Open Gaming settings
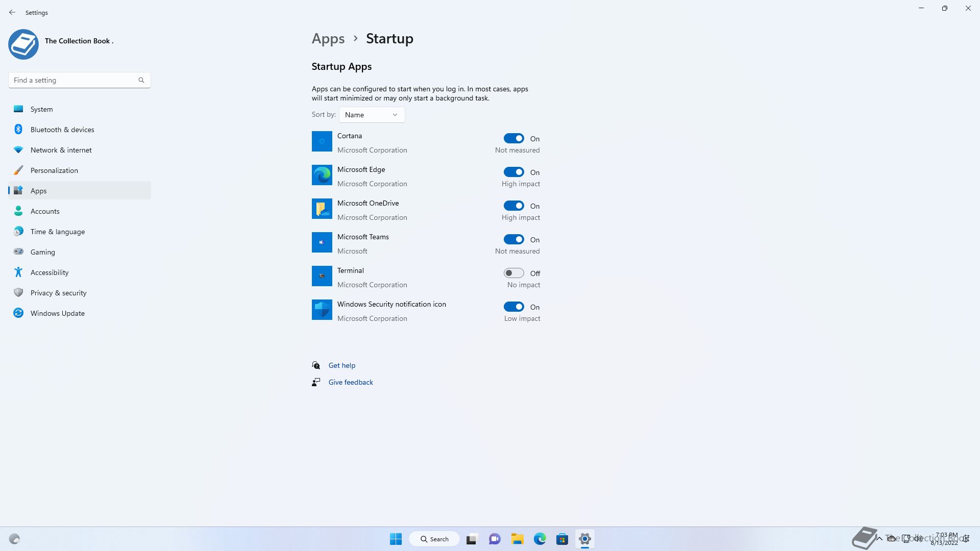 point(80,252)
